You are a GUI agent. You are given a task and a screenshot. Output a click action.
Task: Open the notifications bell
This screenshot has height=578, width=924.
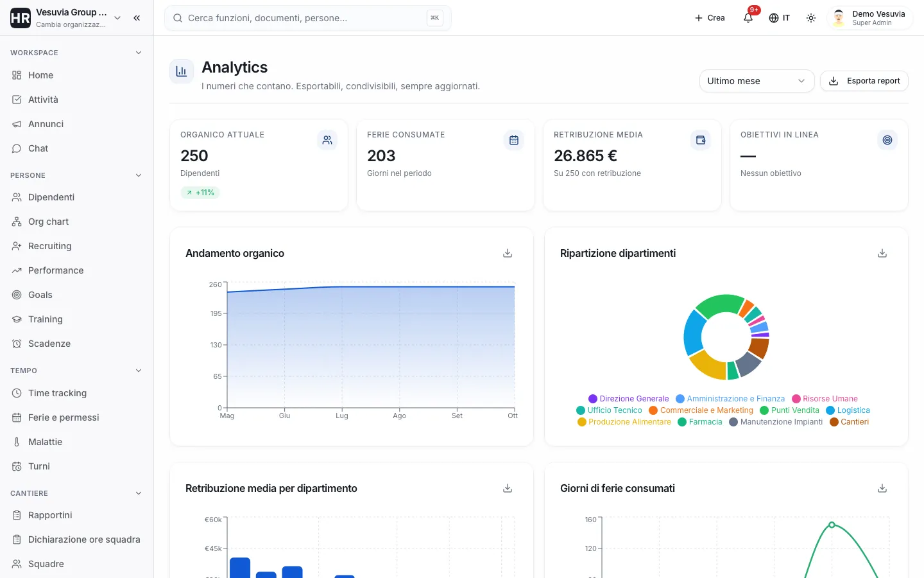[x=748, y=18]
